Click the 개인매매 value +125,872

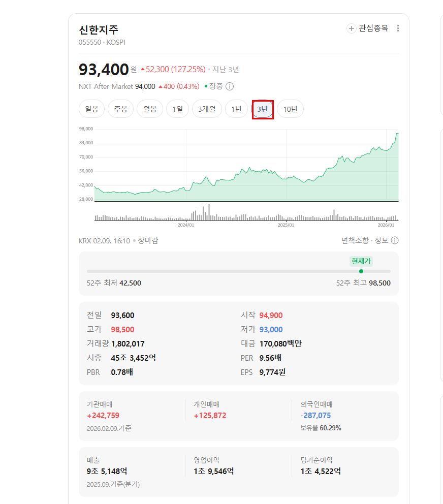click(210, 416)
